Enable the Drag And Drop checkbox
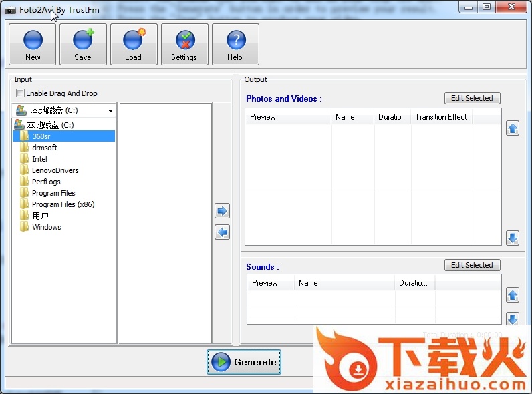Image resolution: width=532 pixels, height=394 pixels. coord(20,93)
